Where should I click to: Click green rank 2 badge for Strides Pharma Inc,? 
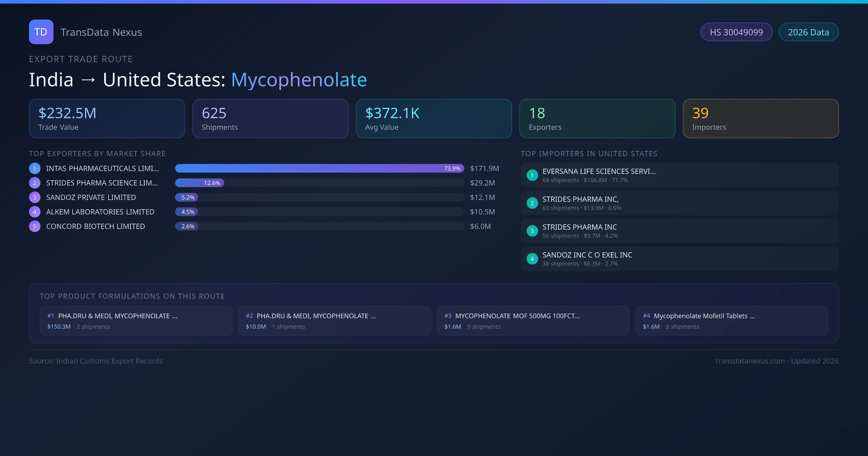pyautogui.click(x=532, y=203)
